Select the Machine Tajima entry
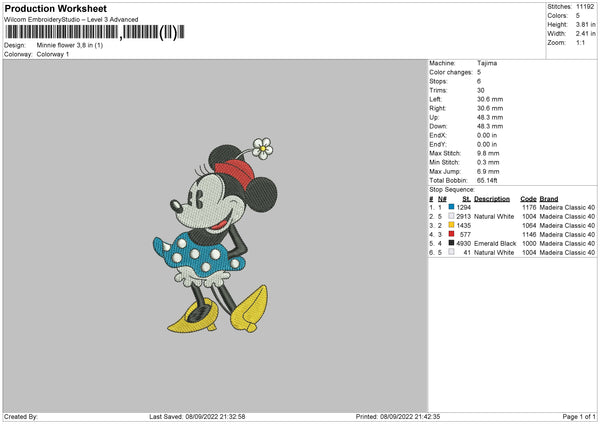This screenshot has height=424, width=600. tap(487, 63)
